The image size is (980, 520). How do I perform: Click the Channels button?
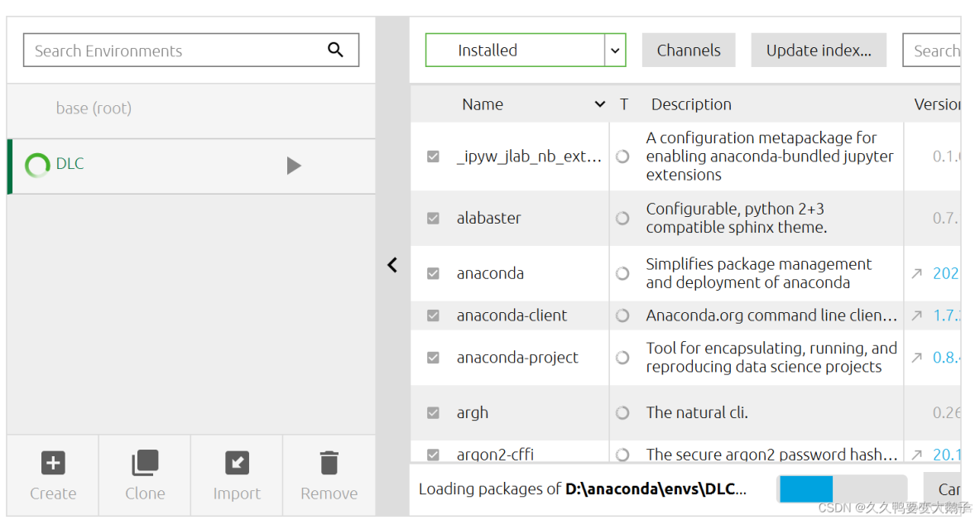[689, 51]
